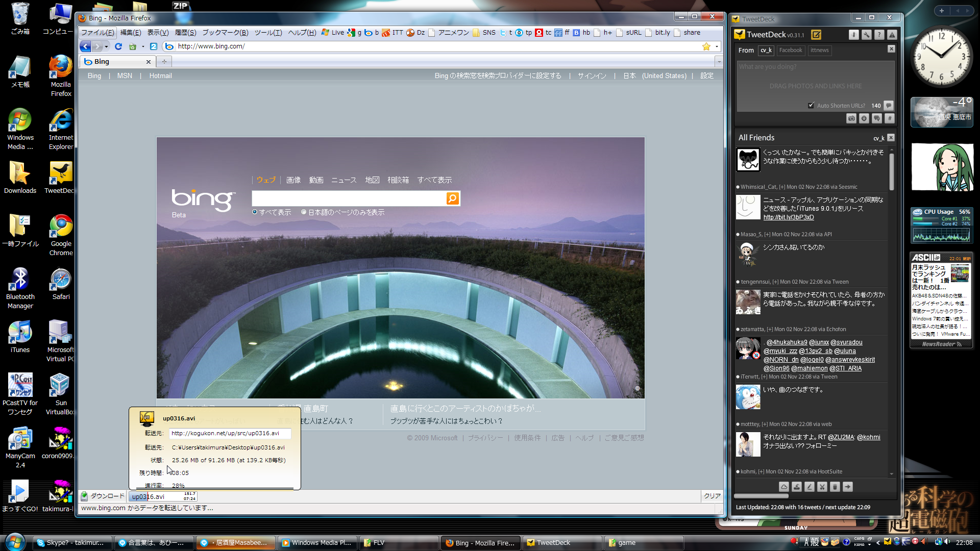Open Google Chrome desktop icon

[61, 235]
